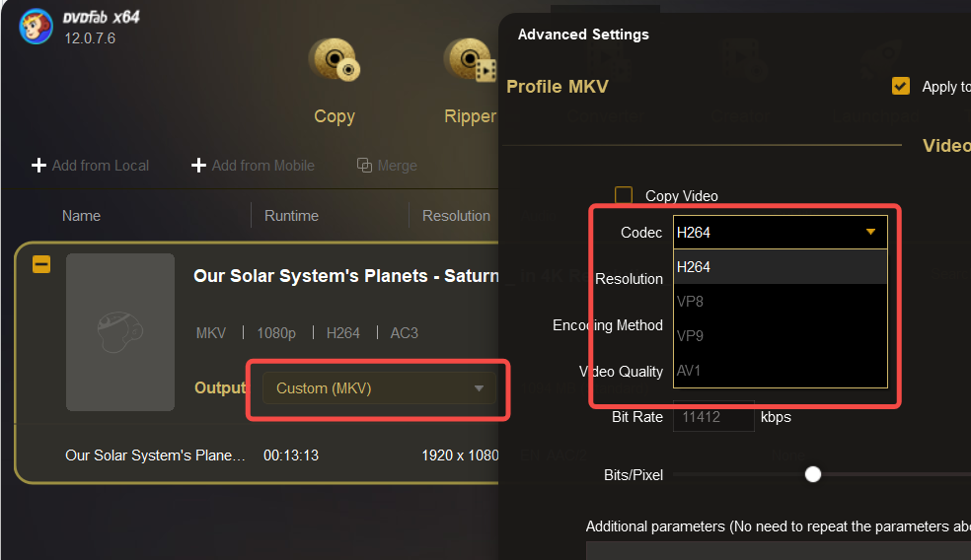Enable the Copy Video checkbox
Image resolution: width=971 pixels, height=560 pixels.
[624, 196]
